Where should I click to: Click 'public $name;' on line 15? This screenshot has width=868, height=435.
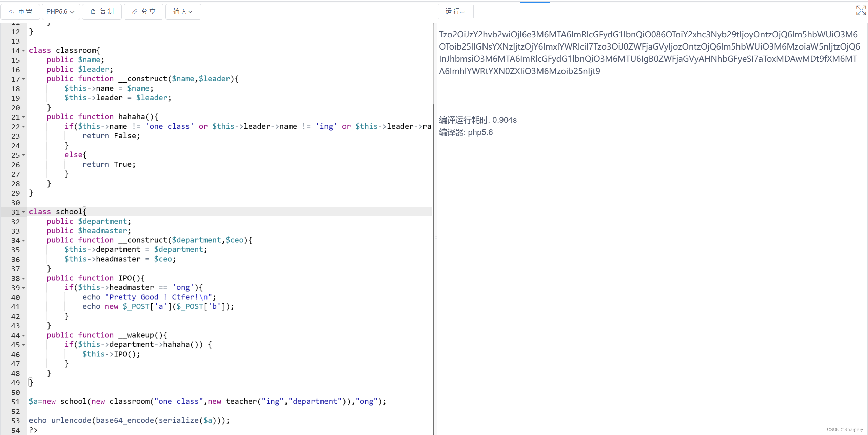(75, 60)
